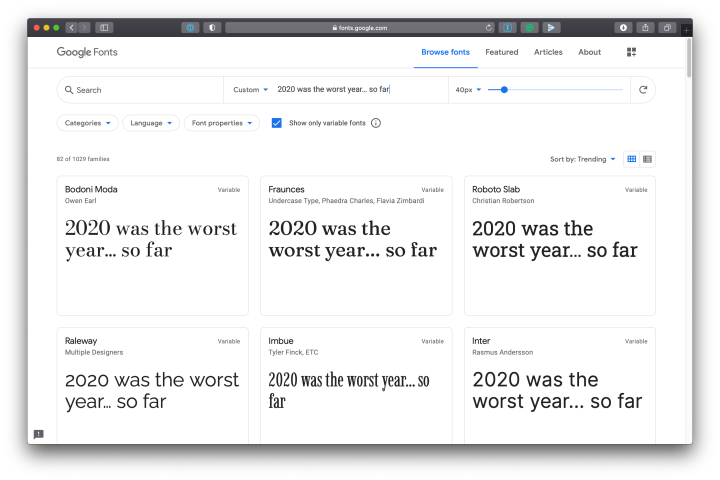This screenshot has width=720, height=480.
Task: Click the Safari share icon
Action: pyautogui.click(x=645, y=28)
